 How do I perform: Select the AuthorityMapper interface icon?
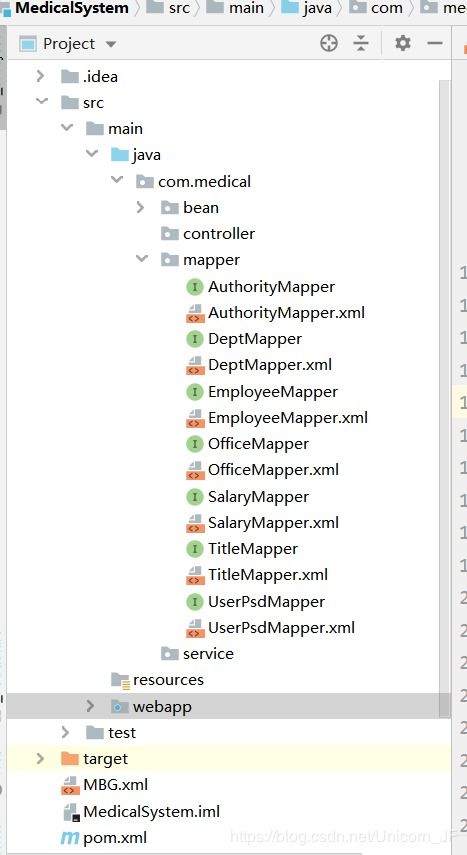(194, 286)
